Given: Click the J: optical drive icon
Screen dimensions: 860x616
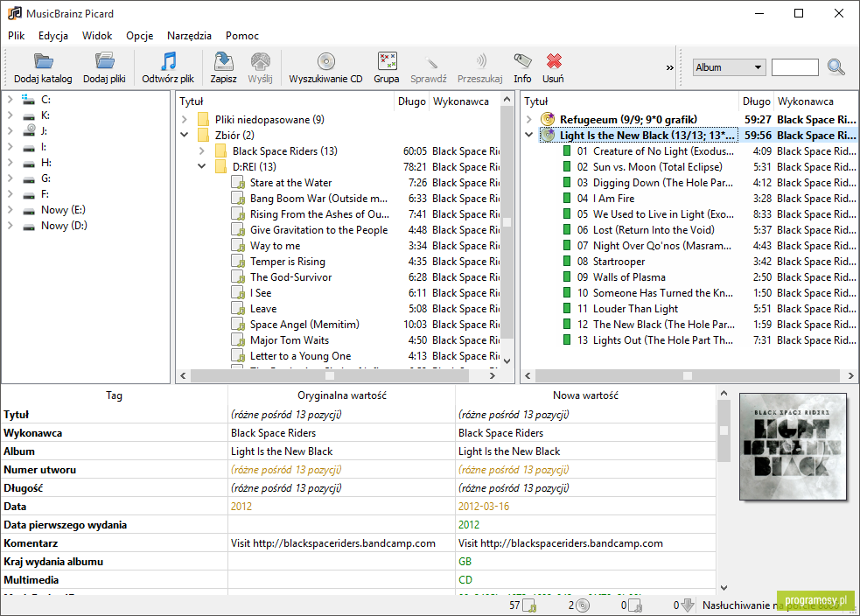Looking at the screenshot, I should tap(29, 130).
